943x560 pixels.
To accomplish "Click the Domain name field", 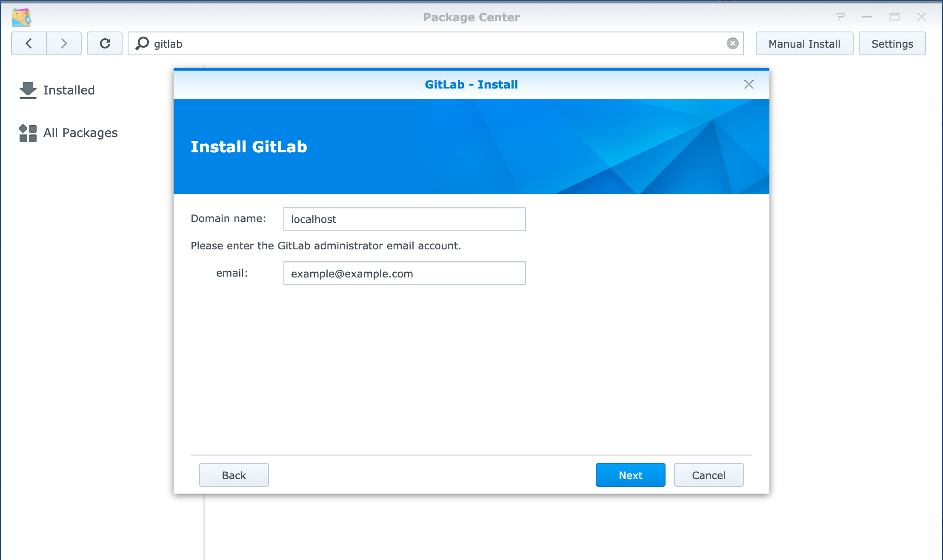I will pos(404,219).
